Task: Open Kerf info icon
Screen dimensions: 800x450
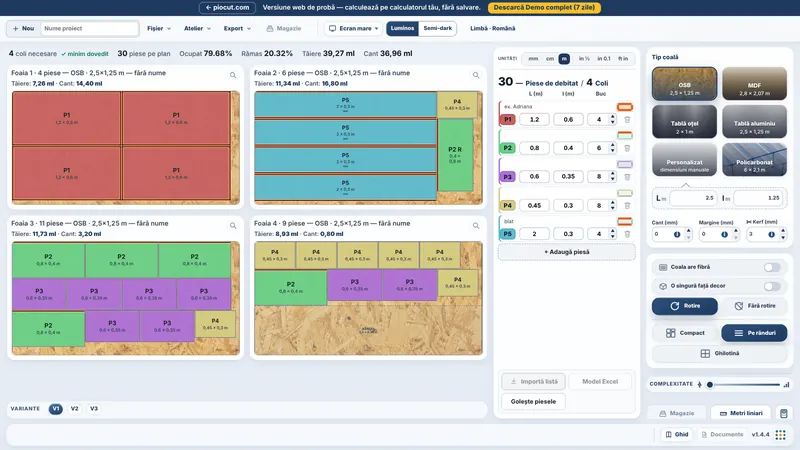Action: pyautogui.click(x=771, y=234)
